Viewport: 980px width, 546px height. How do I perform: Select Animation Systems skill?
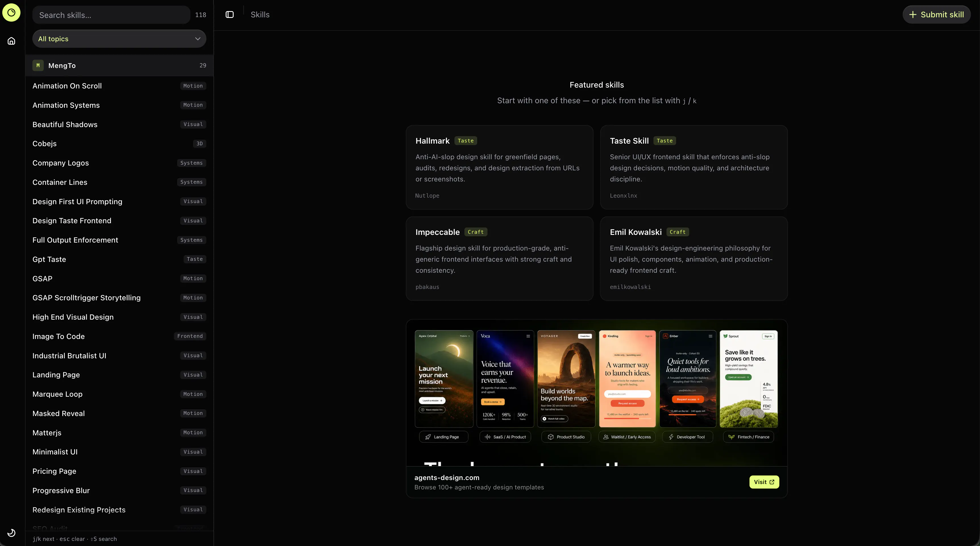(119, 105)
